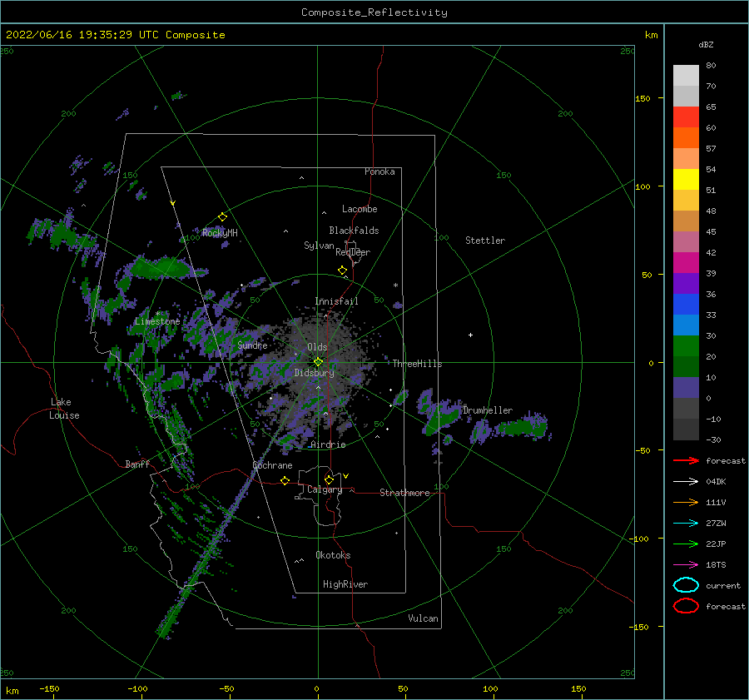Click the red forecast arrow in the legend
This screenshot has width=749, height=700.
pos(686,460)
